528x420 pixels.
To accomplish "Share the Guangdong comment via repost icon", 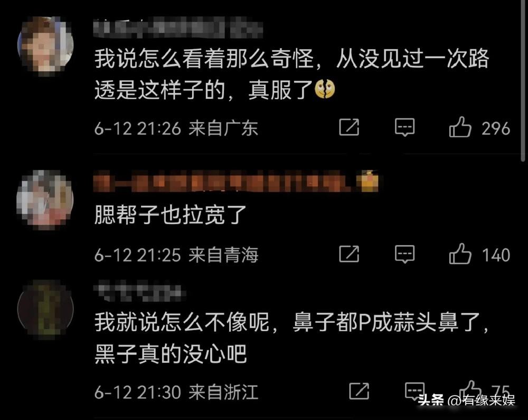I will coord(349,127).
